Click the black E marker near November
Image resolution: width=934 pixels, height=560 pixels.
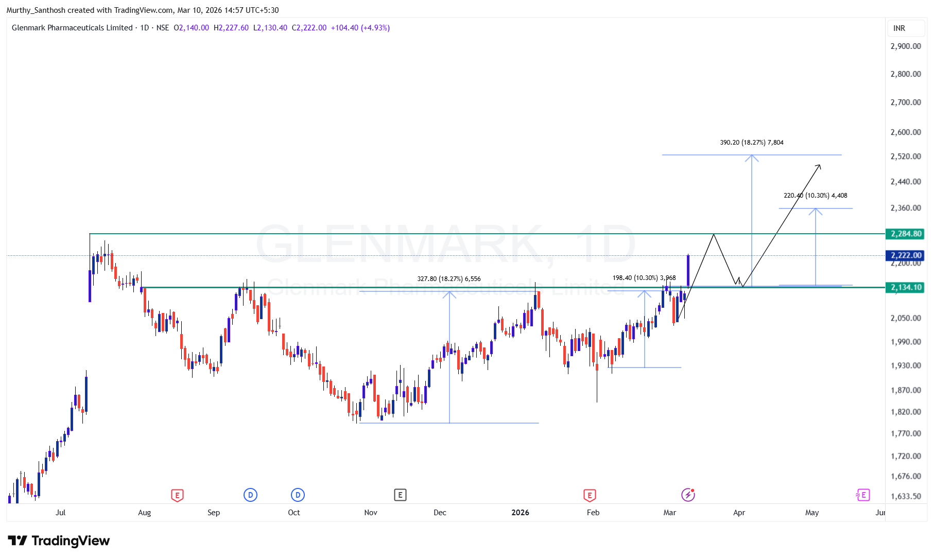pos(400,495)
